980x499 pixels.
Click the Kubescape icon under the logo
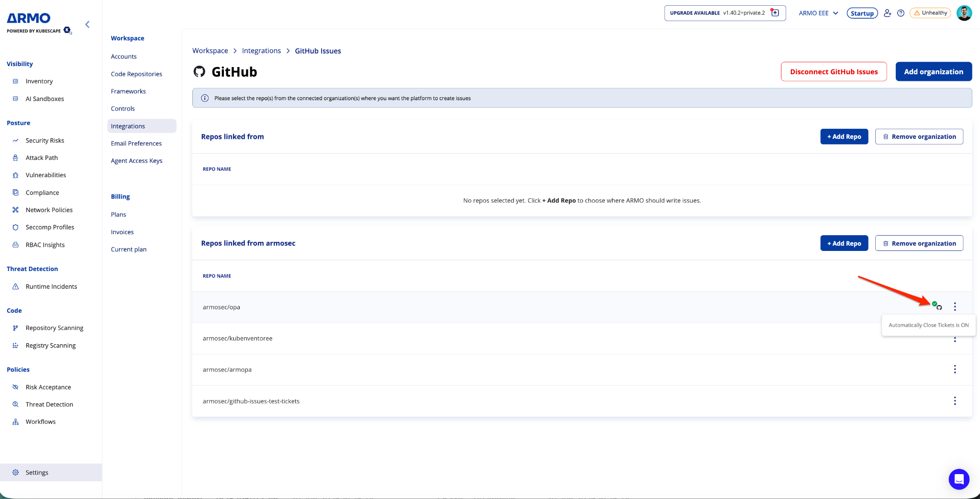(67, 30)
